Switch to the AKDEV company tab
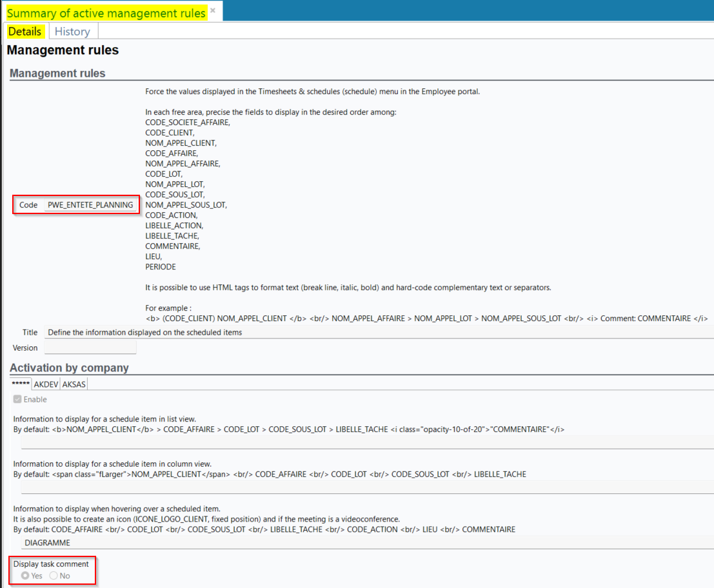 coord(46,384)
